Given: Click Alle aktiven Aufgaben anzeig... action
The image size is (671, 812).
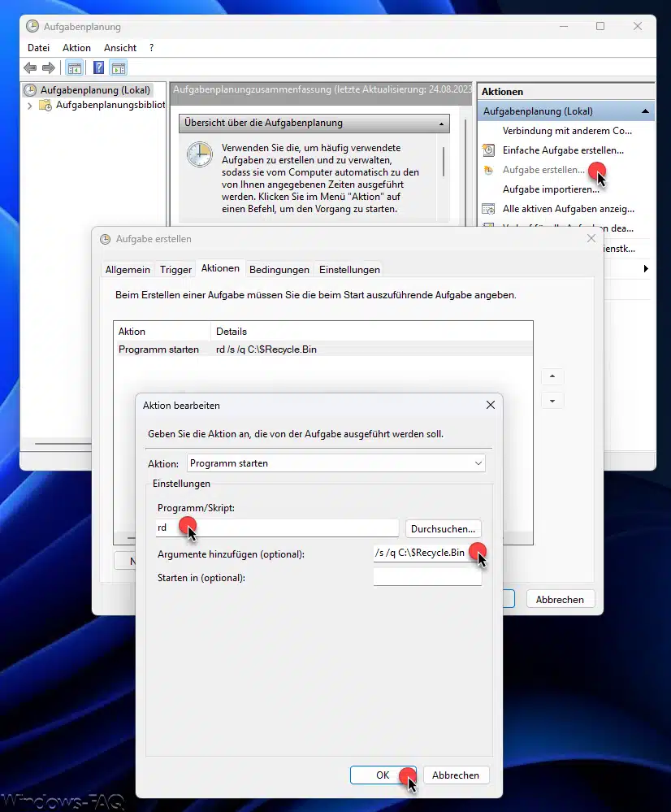Looking at the screenshot, I should (568, 209).
